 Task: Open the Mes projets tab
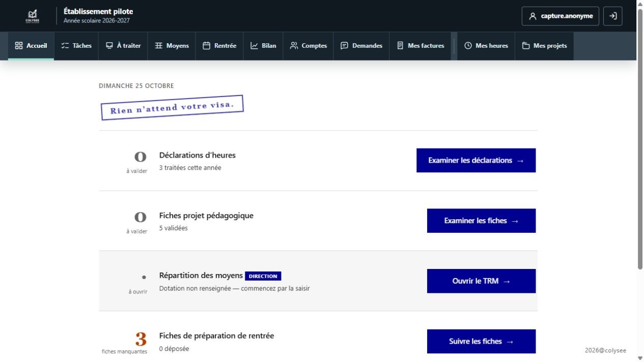click(x=544, y=46)
